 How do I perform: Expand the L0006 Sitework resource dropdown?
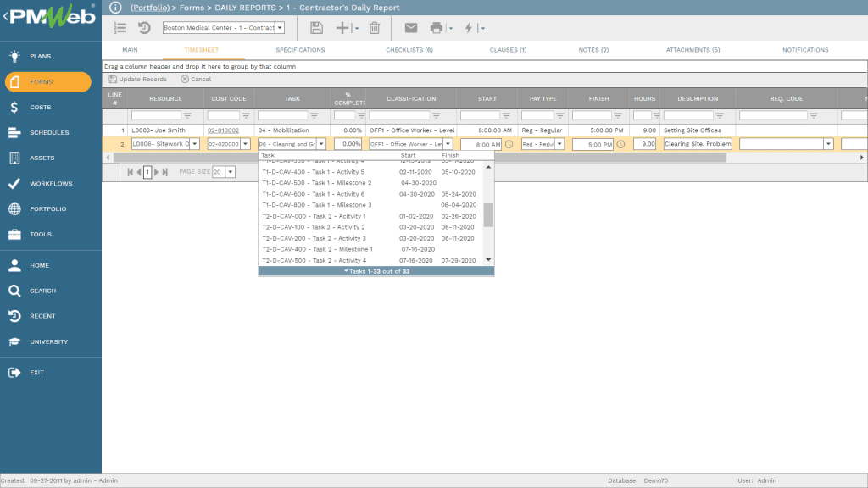[x=195, y=144]
